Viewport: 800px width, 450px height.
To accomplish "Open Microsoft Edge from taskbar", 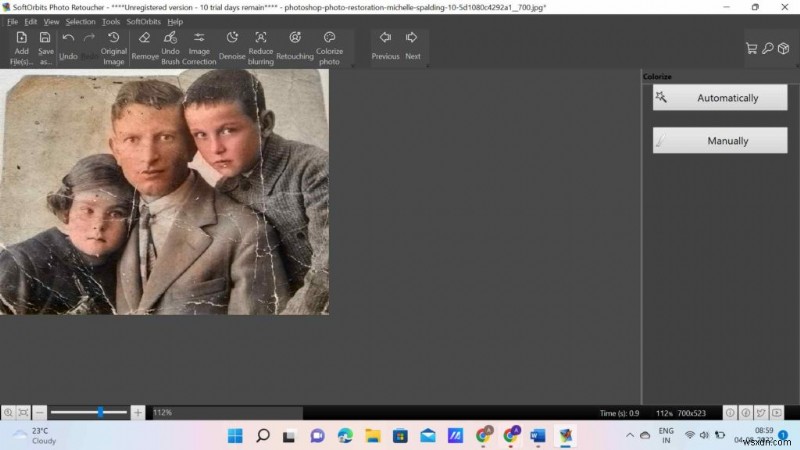I will 345,436.
